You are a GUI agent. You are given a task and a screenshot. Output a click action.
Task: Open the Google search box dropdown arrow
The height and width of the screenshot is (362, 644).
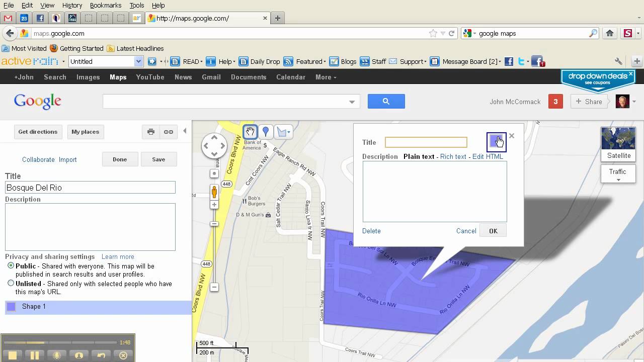point(352,102)
